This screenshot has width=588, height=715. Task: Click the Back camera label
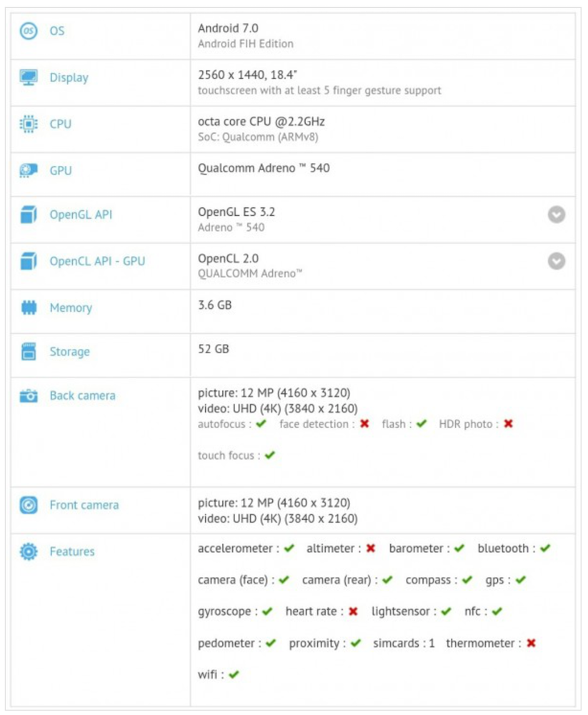pos(82,395)
